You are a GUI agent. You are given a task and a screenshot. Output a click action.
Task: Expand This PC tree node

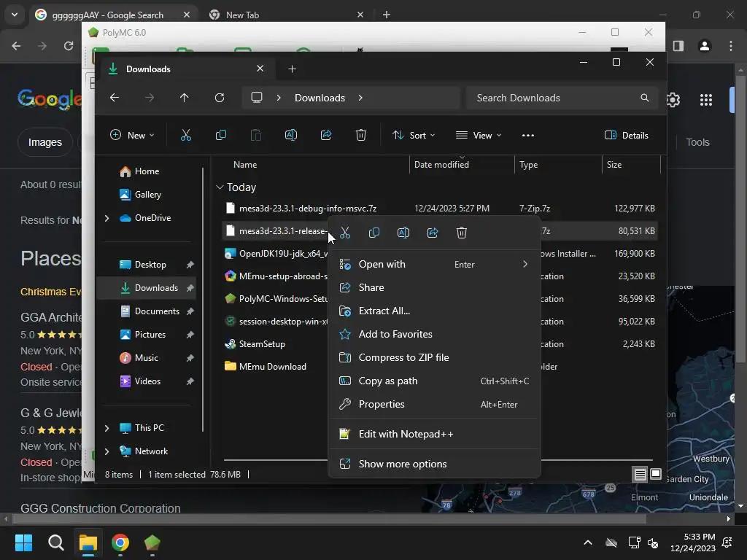click(107, 428)
